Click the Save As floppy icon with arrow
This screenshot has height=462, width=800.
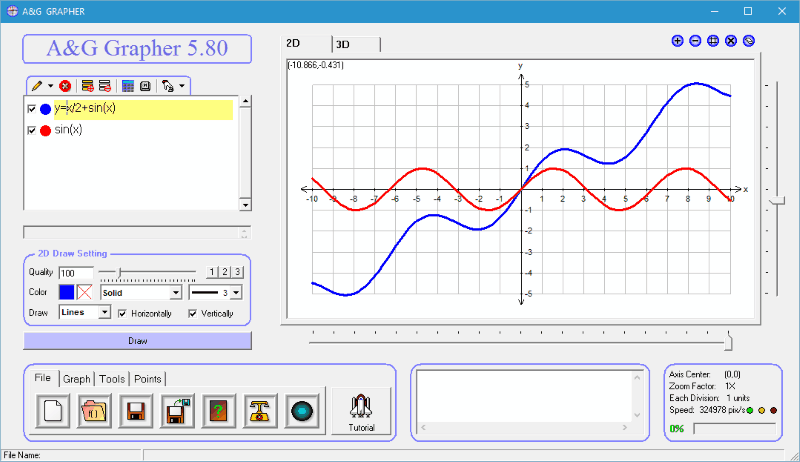(x=177, y=411)
